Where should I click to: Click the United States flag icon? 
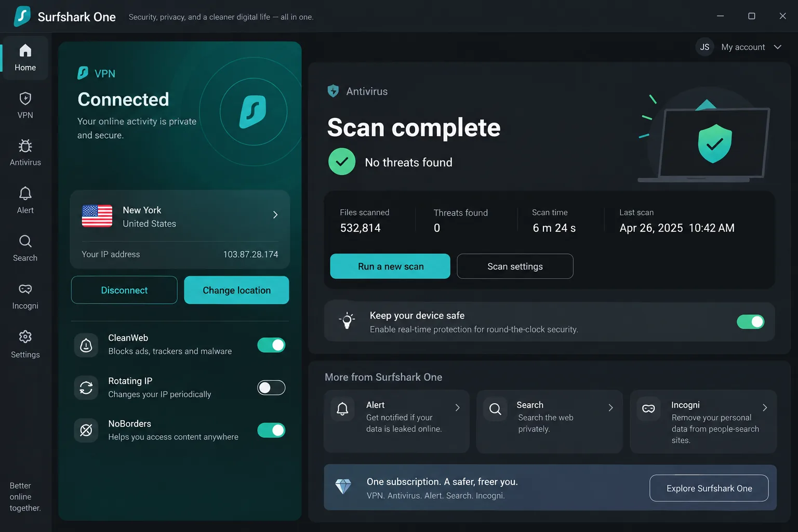97,216
